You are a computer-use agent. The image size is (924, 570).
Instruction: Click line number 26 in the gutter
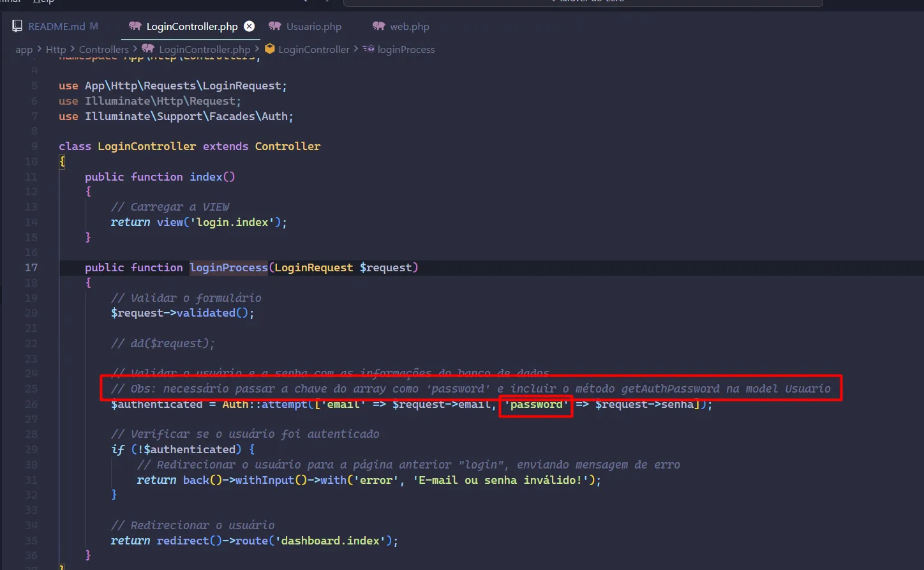click(x=31, y=404)
